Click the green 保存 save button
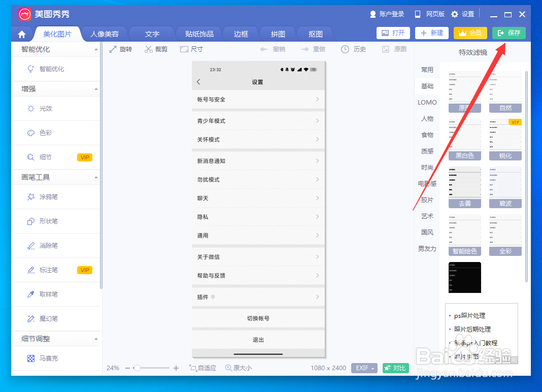Image resolution: width=542 pixels, height=392 pixels. pos(509,32)
